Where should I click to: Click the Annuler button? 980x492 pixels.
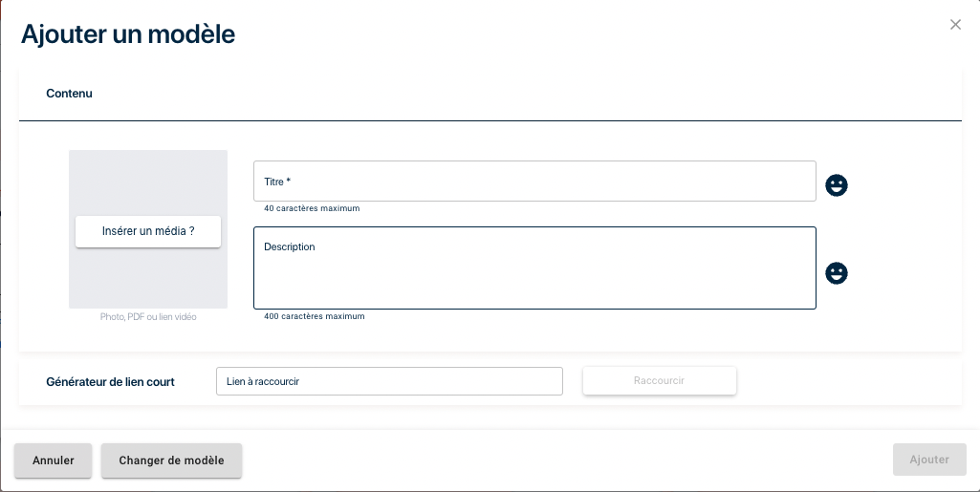coord(54,460)
